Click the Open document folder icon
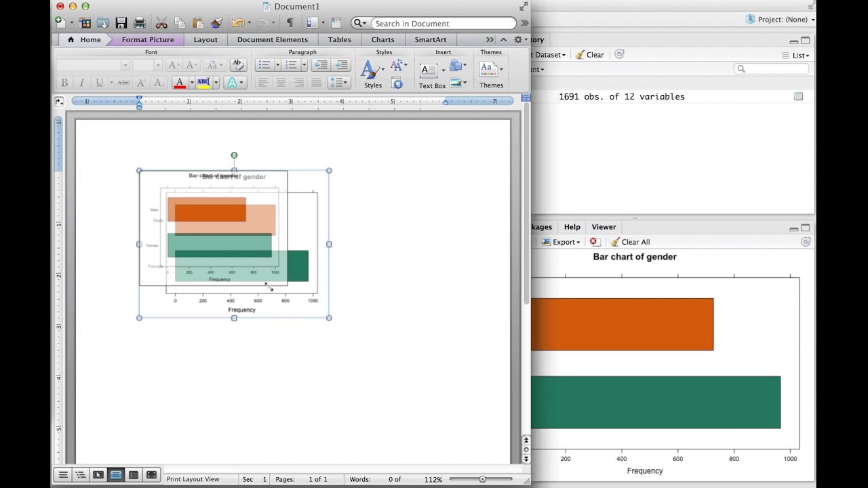The height and width of the screenshot is (488, 868). coord(102,23)
